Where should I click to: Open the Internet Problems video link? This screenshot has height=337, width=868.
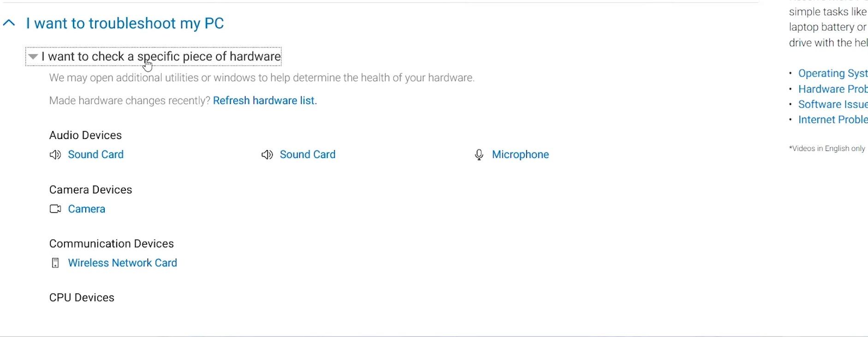[x=832, y=120]
